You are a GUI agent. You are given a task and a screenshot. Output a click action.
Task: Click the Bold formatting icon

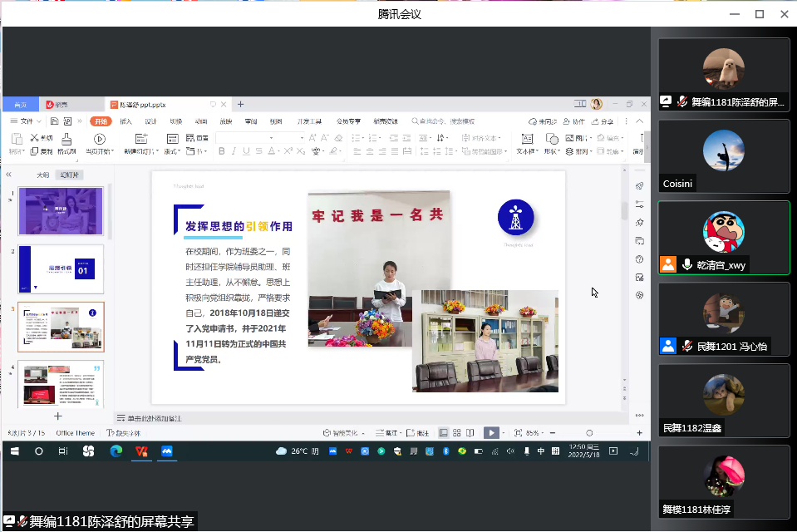tap(222, 151)
